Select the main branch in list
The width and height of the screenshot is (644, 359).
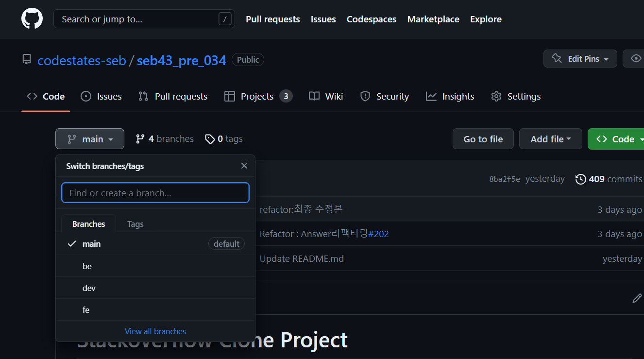click(x=155, y=244)
